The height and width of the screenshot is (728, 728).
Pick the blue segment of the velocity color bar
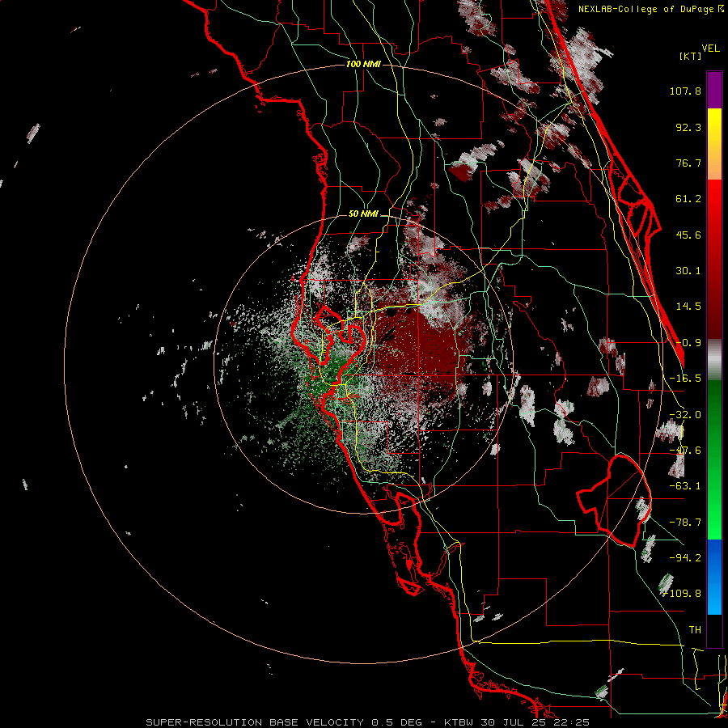[x=714, y=577]
